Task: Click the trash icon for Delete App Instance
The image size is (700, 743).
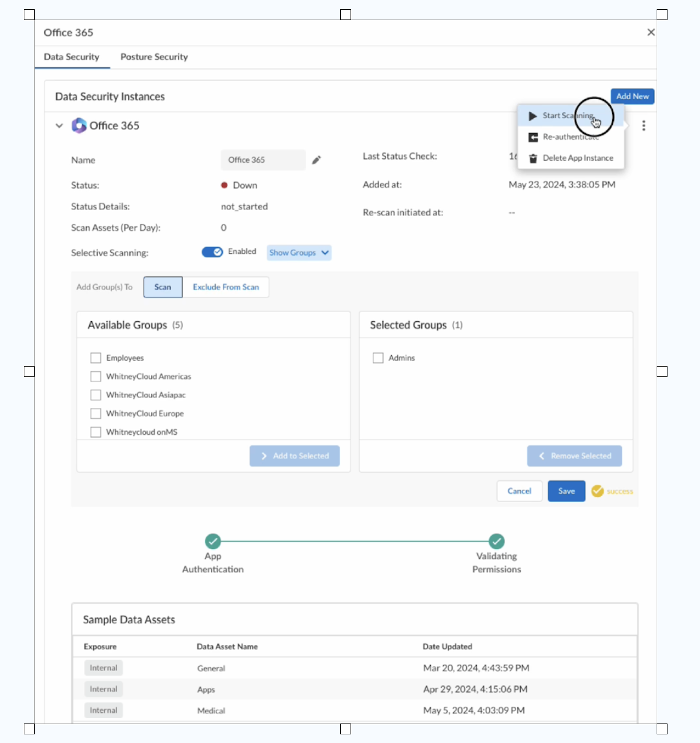Action: [533, 158]
